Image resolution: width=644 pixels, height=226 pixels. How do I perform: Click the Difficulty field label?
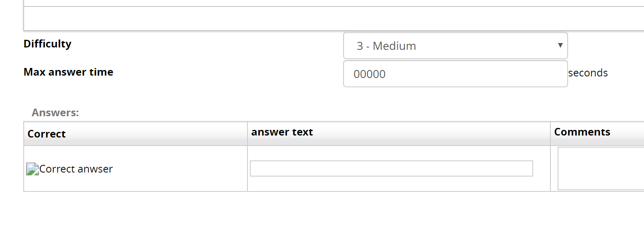(47, 44)
